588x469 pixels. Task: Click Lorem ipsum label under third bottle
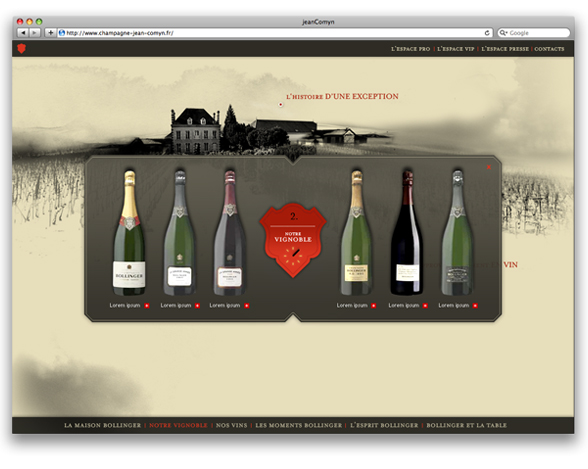pos(225,306)
